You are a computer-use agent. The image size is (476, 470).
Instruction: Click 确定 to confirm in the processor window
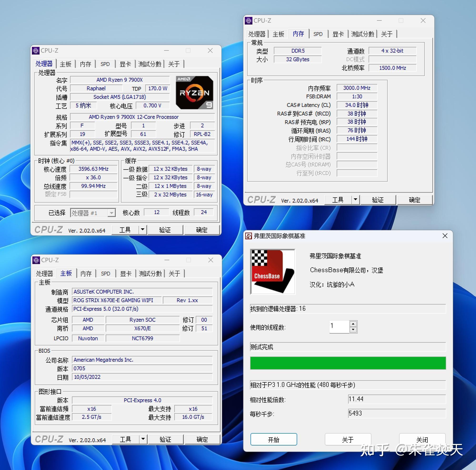(201, 230)
